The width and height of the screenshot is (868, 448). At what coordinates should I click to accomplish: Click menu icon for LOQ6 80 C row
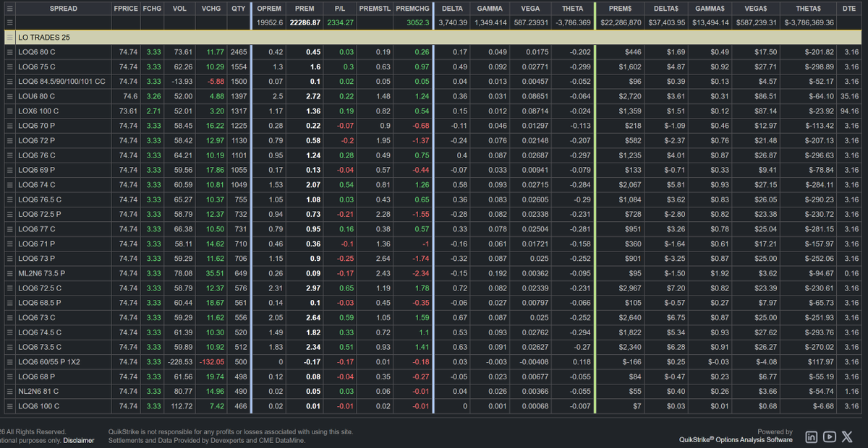(9, 52)
